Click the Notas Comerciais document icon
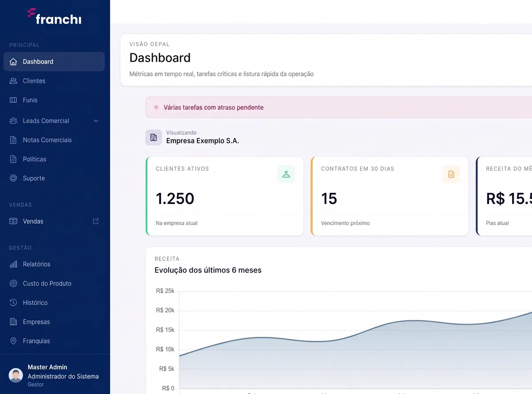 coord(13,140)
